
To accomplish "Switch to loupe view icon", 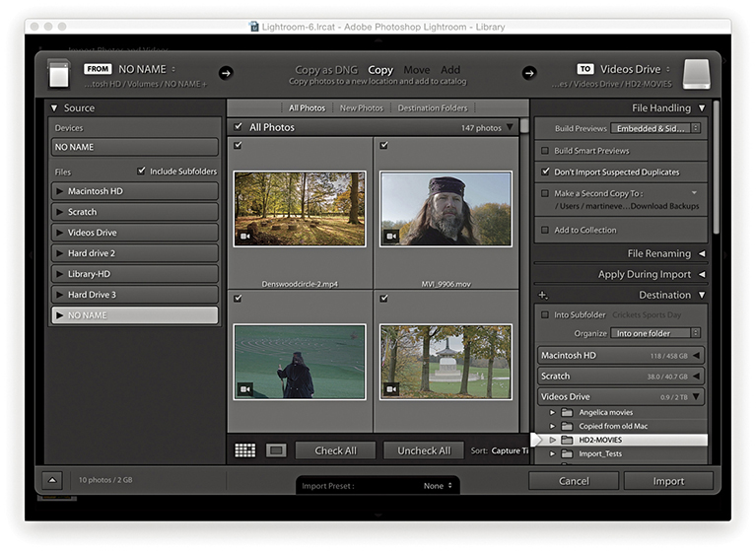I will pos(276,450).
